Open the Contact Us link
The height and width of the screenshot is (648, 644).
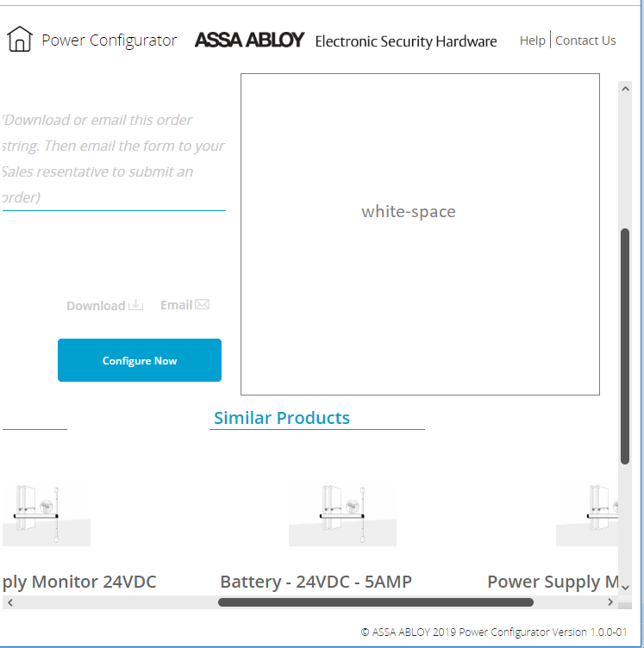pos(585,40)
